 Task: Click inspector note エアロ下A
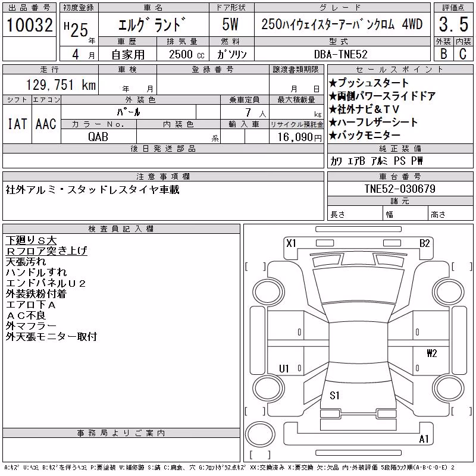(x=31, y=305)
